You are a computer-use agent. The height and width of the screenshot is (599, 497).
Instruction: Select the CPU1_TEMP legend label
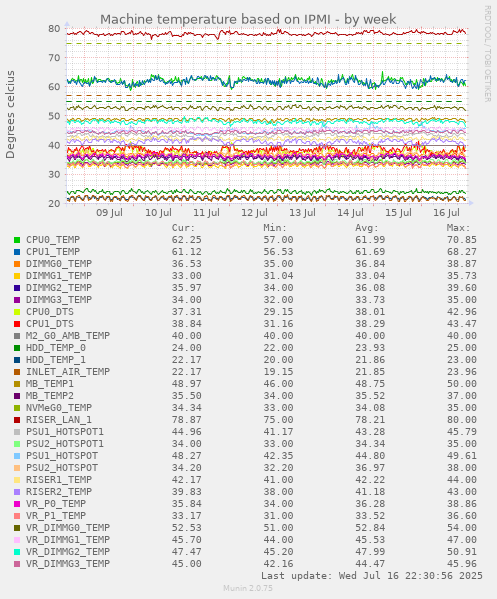(x=53, y=252)
